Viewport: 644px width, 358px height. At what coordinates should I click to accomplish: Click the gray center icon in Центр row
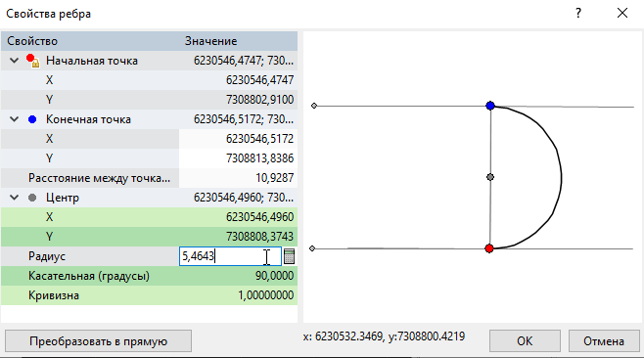tap(32, 198)
